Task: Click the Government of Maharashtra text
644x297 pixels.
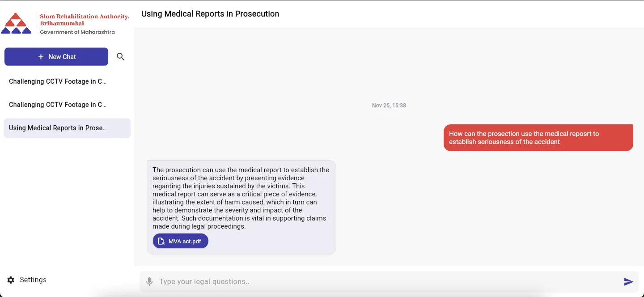Action: (77, 32)
